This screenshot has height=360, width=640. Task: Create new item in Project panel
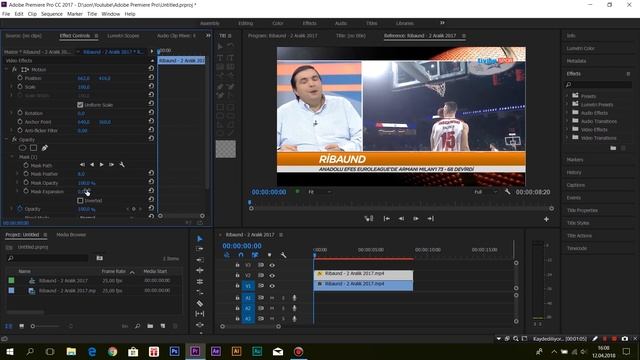[x=163, y=326]
